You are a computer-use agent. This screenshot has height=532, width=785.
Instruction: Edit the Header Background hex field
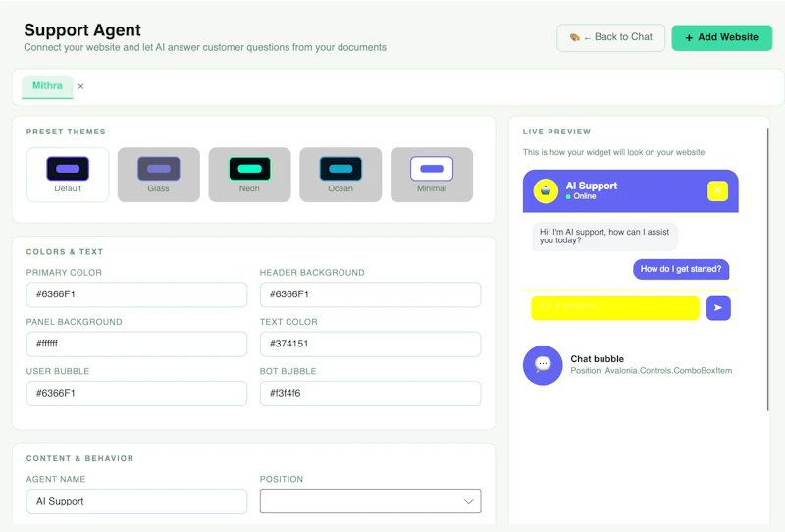tap(371, 294)
